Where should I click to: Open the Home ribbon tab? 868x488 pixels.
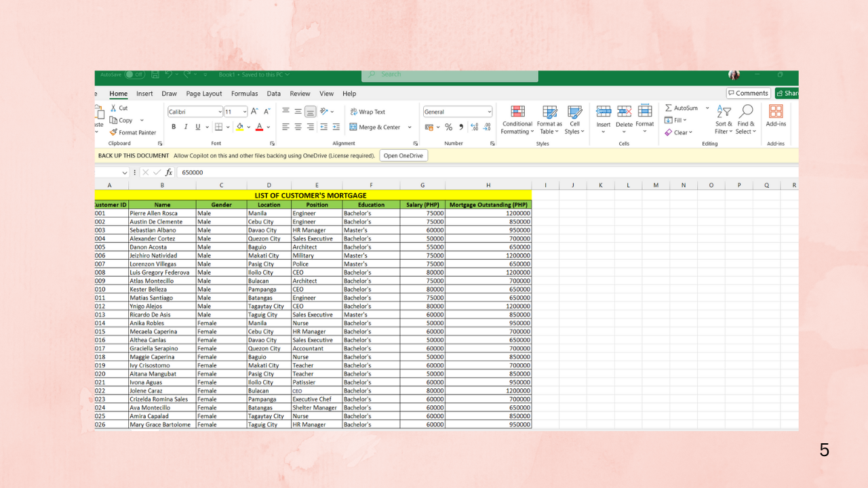(x=119, y=94)
